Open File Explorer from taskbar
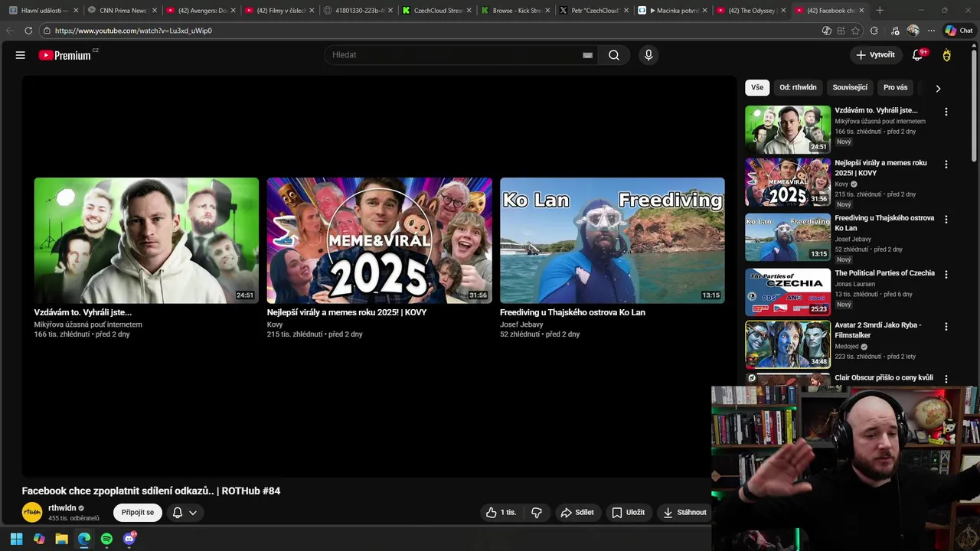Image resolution: width=980 pixels, height=551 pixels. (x=61, y=539)
